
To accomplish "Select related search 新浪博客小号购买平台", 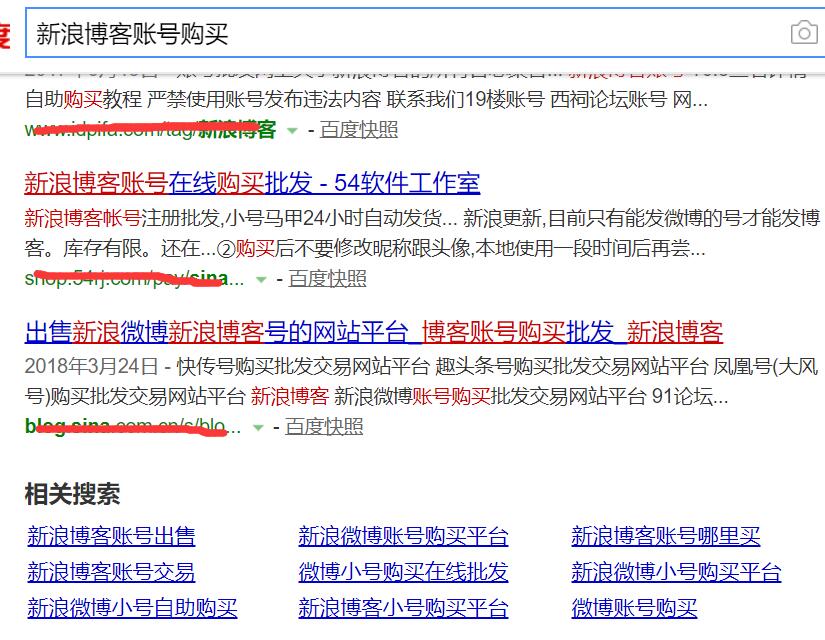I will coord(403,608).
